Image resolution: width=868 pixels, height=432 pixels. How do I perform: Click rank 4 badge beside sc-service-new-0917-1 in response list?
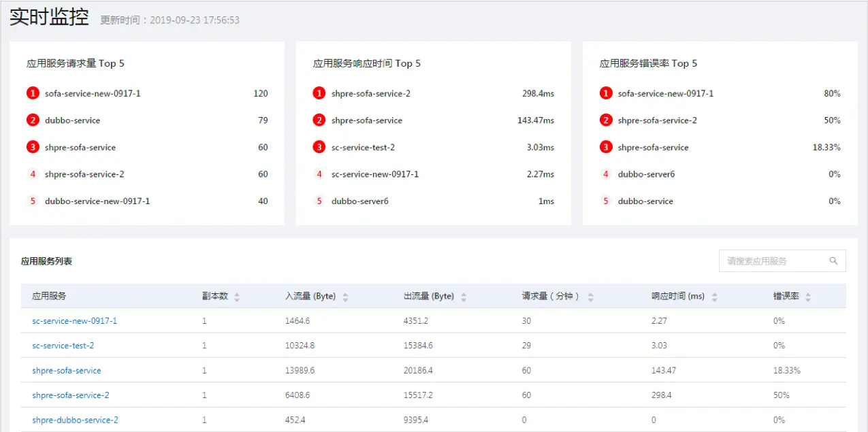pos(319,174)
